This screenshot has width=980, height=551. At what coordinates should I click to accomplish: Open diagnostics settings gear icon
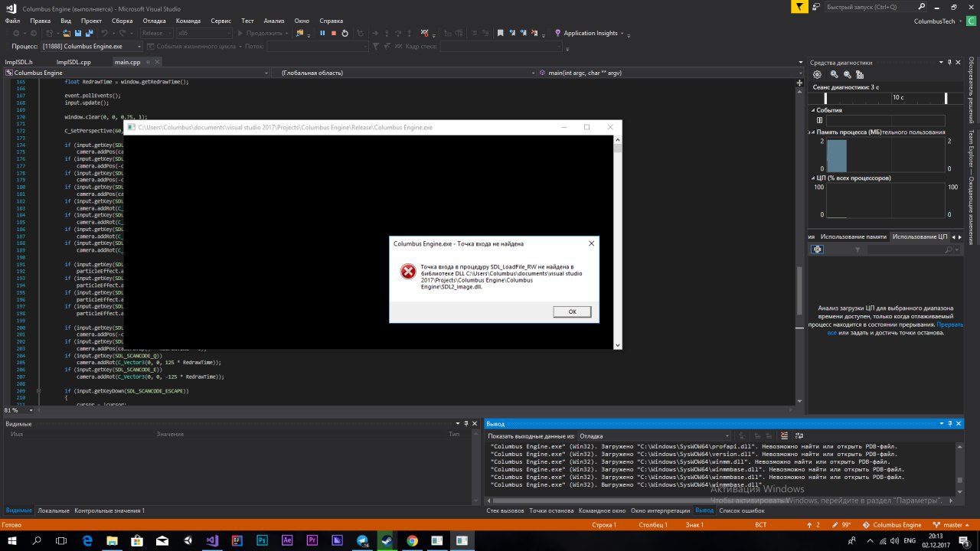pyautogui.click(x=817, y=74)
